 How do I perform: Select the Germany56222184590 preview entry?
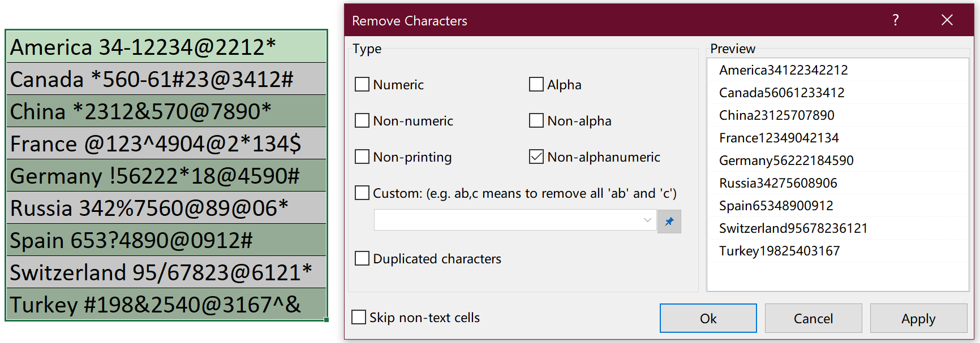785,160
